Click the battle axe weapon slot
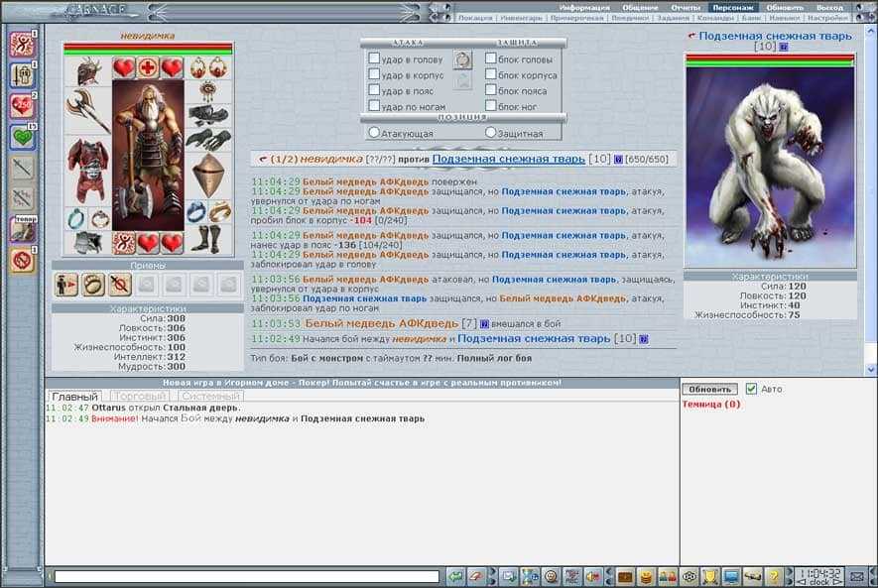The image size is (878, 588). coord(87,109)
